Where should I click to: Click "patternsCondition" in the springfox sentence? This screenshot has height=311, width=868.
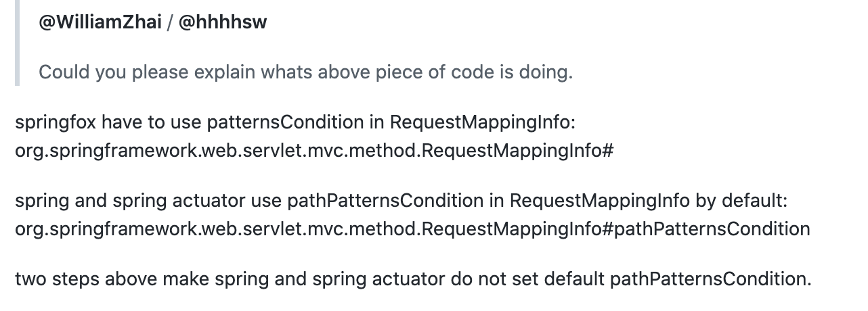(x=285, y=122)
